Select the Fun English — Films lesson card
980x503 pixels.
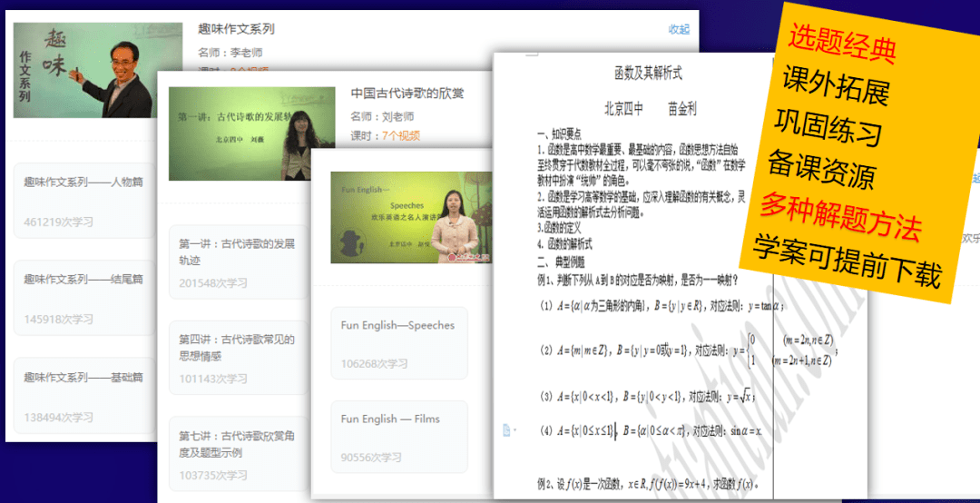click(x=398, y=437)
